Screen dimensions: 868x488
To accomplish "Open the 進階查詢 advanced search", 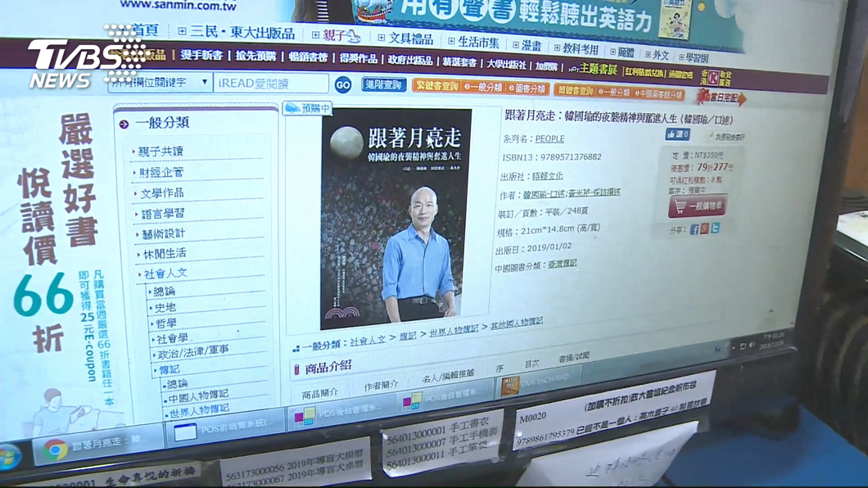I will (384, 84).
